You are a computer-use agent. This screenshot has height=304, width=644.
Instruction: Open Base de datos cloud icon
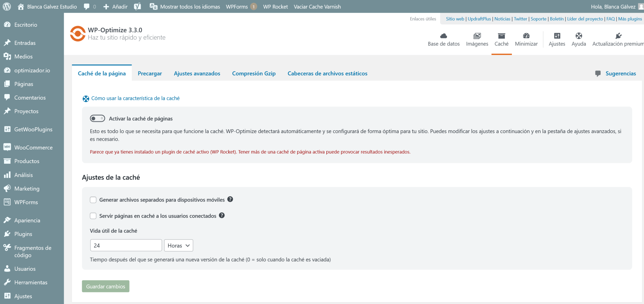coord(444,36)
